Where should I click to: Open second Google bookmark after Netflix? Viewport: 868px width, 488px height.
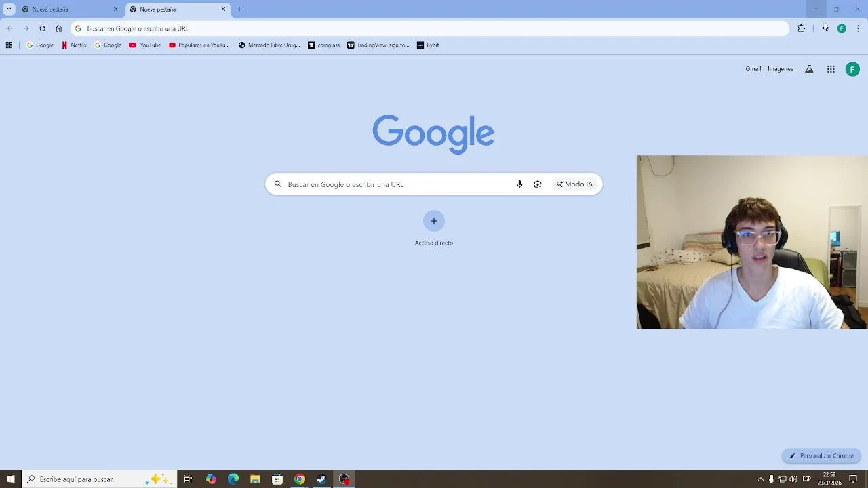108,45
